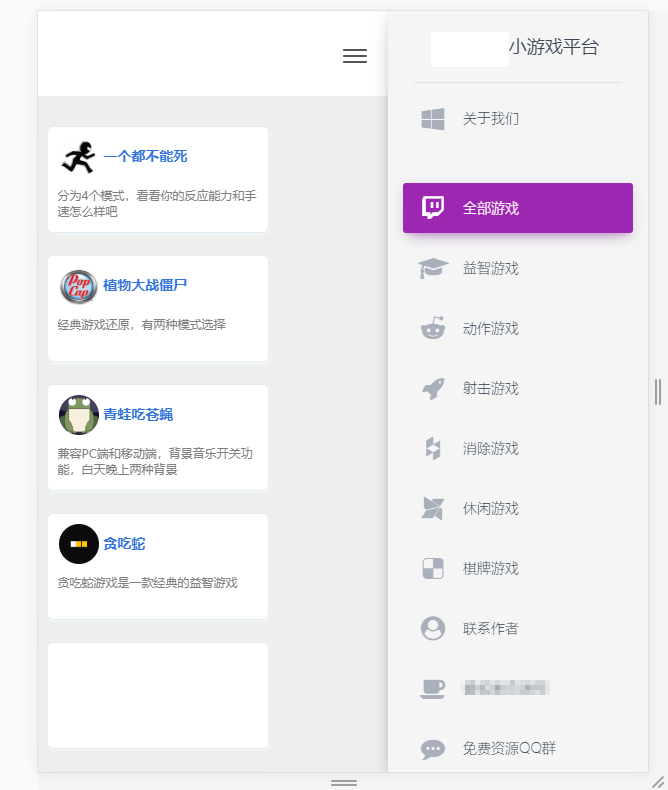
Task: Open the 关于我们 menu entry
Action: click(x=490, y=119)
